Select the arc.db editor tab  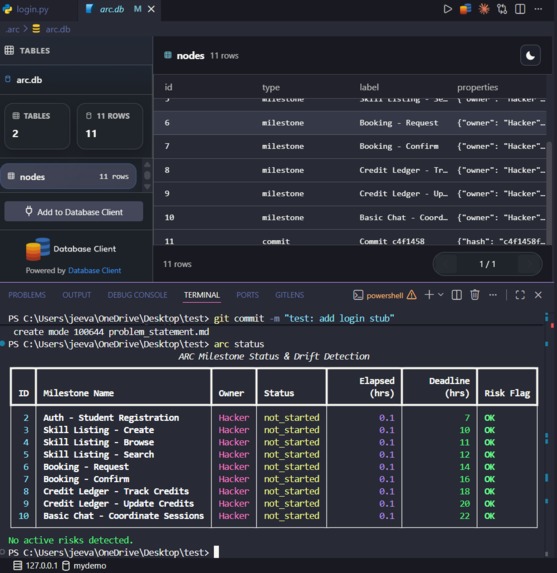(112, 9)
